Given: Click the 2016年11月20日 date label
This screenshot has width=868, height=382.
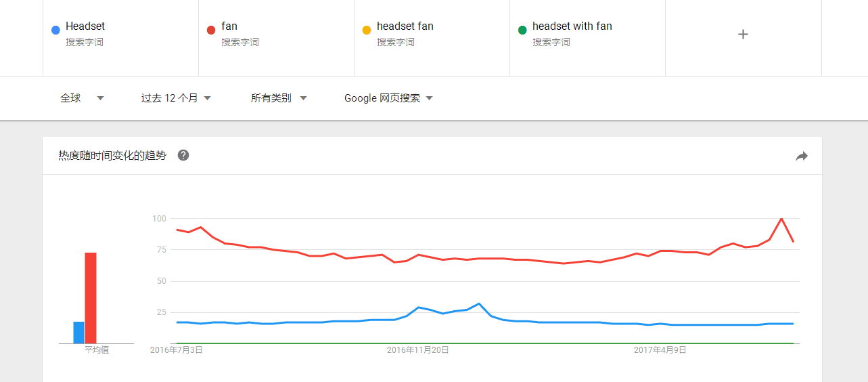Looking at the screenshot, I should 418,350.
